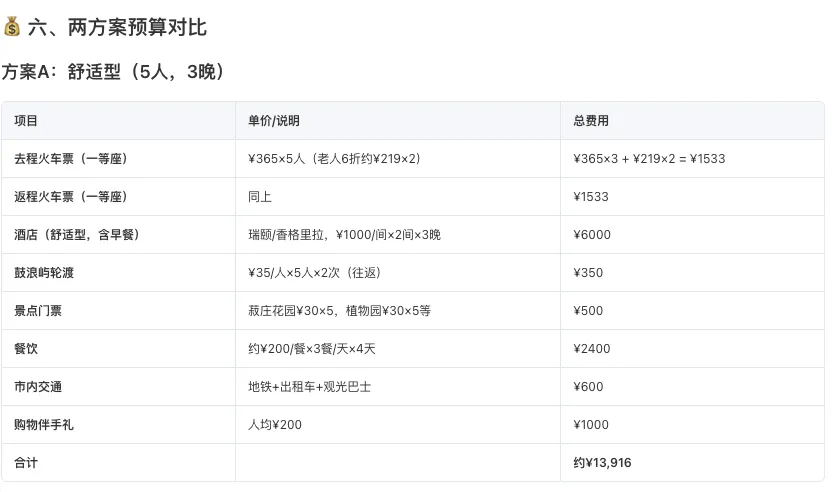
Task: Click the 购物伴手礼 row label
Action: pos(44,424)
